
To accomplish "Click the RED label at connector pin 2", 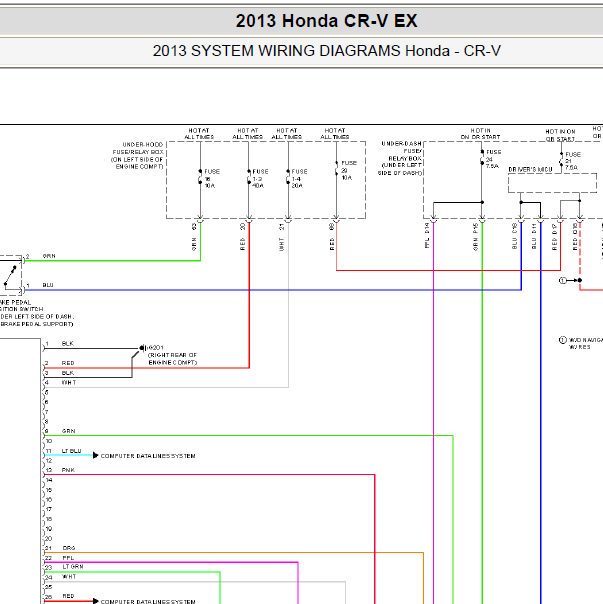I will (68, 363).
